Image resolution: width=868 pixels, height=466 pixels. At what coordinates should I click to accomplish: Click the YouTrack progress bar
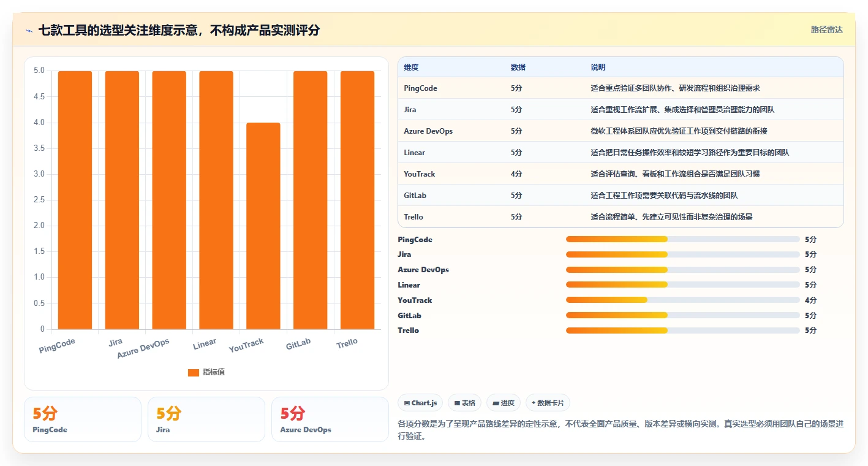(x=683, y=300)
